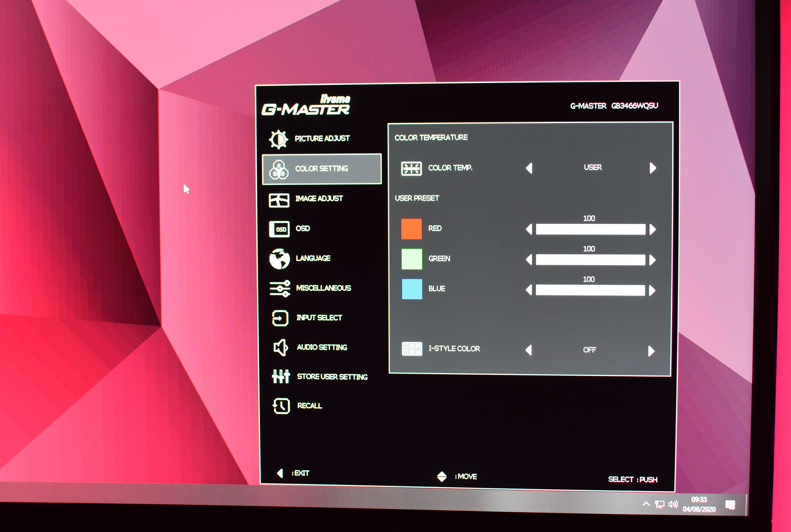
Task: Click the Red color swatch
Action: [411, 229]
